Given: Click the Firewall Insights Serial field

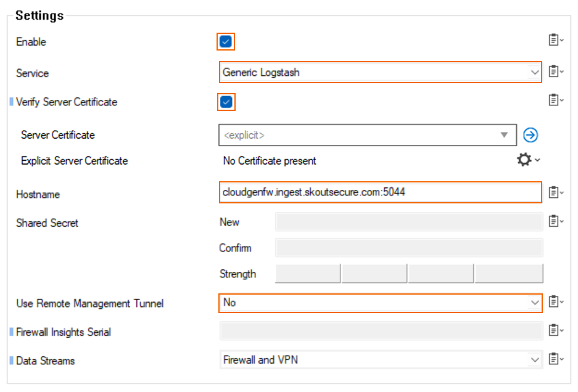Looking at the screenshot, I should point(381,331).
